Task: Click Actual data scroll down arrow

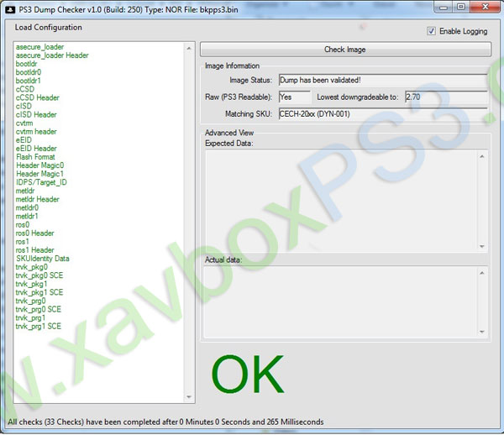Action: pos(482,332)
